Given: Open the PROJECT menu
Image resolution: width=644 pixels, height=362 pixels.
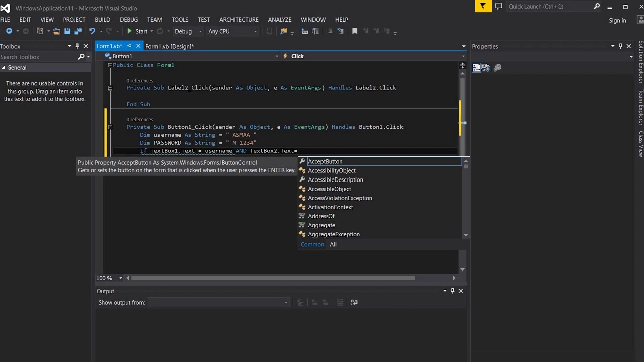Looking at the screenshot, I should 74,20.
